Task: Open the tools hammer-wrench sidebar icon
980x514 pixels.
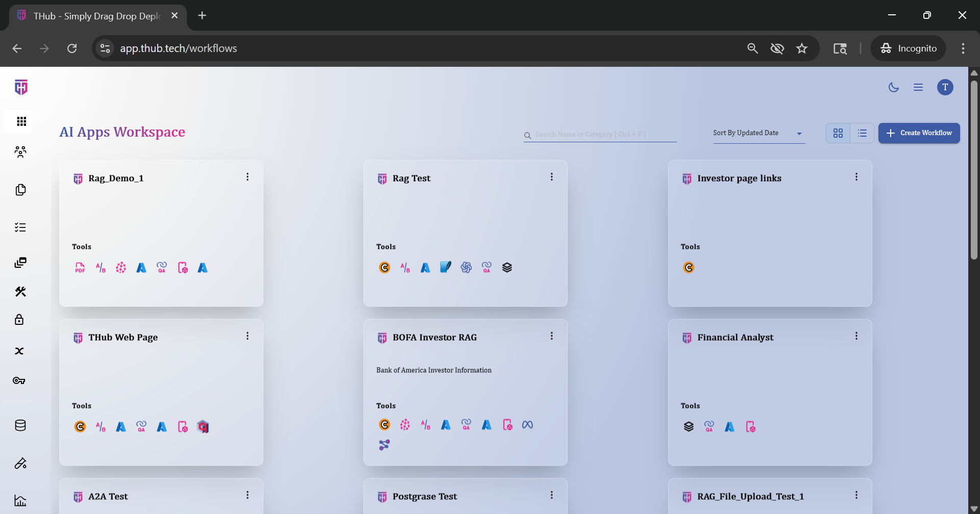Action: tap(20, 292)
